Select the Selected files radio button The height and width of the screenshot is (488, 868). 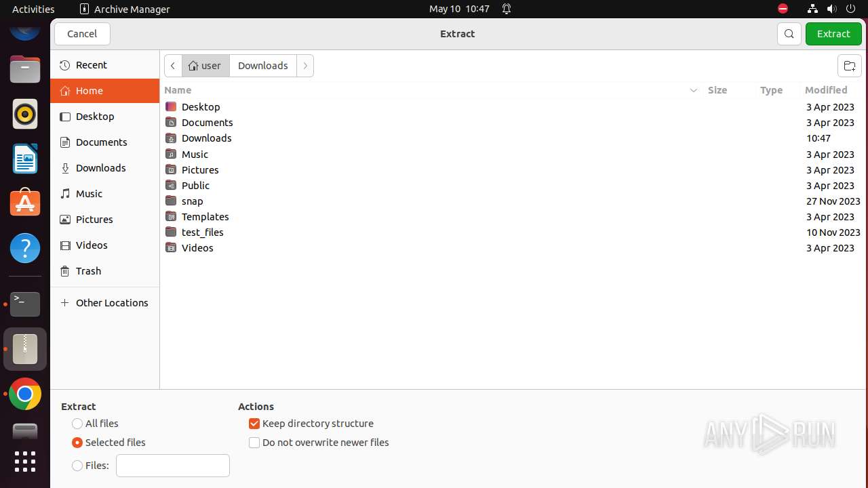[77, 443]
